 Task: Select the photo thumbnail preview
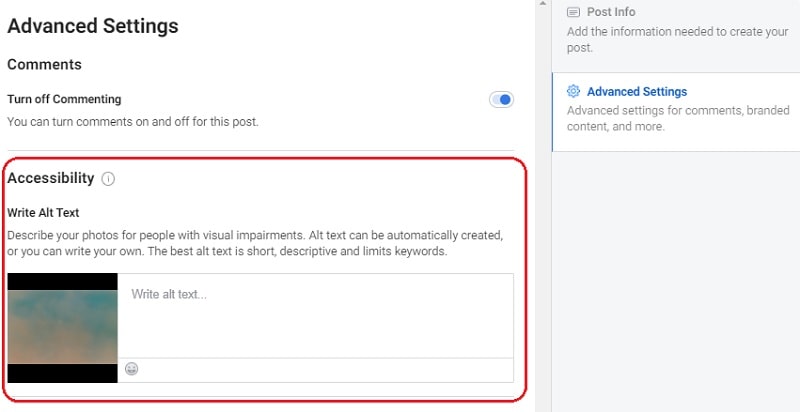[62, 326]
